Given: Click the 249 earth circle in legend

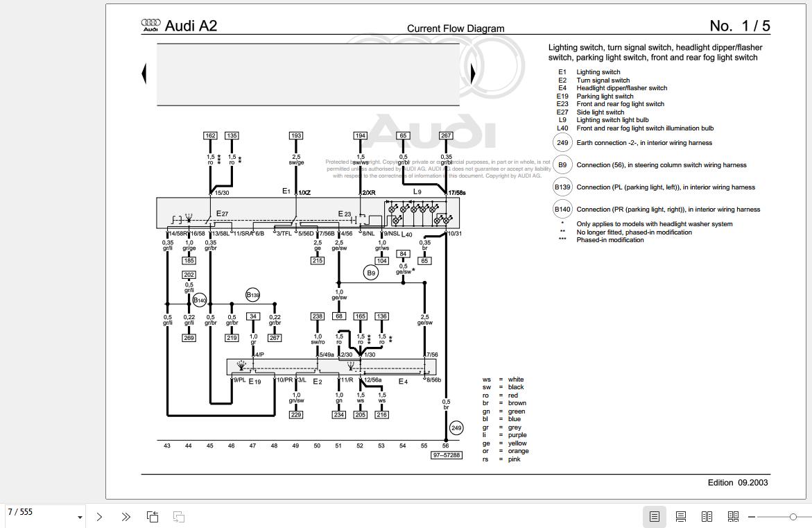Looking at the screenshot, I should [562, 142].
